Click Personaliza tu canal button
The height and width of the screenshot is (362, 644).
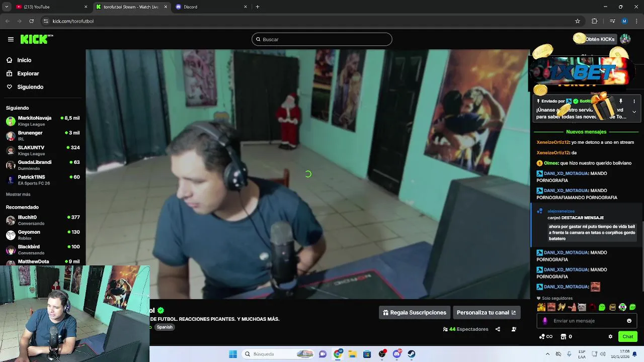point(486,313)
